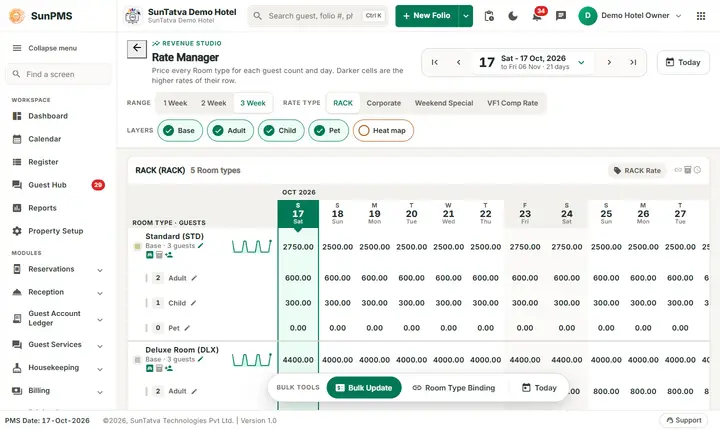Select Corporate rate type
Screen dimensions: 720x430
383,103
